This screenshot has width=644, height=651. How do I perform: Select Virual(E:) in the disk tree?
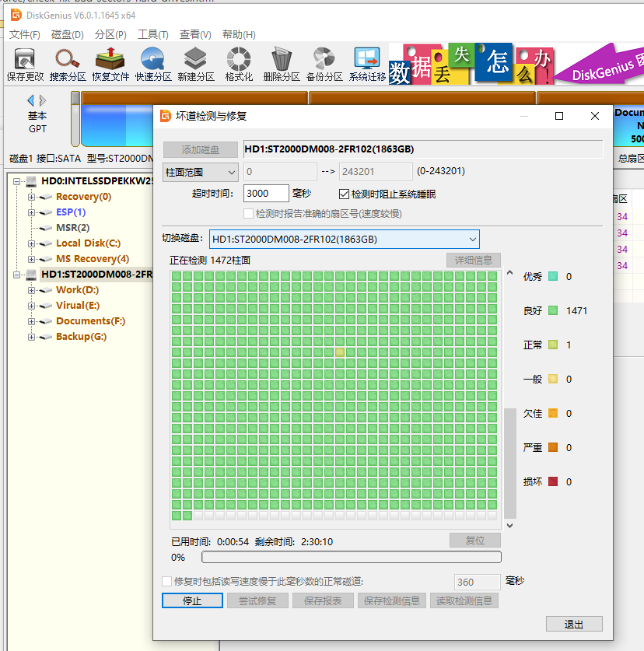(78, 306)
